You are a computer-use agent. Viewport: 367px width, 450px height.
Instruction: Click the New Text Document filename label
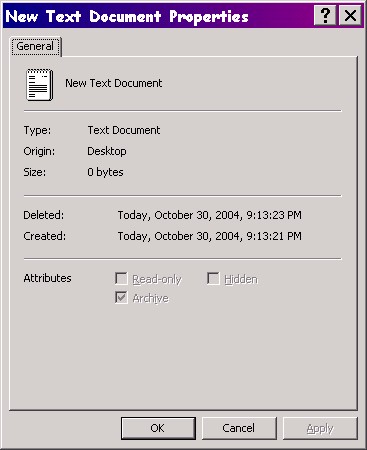[114, 83]
